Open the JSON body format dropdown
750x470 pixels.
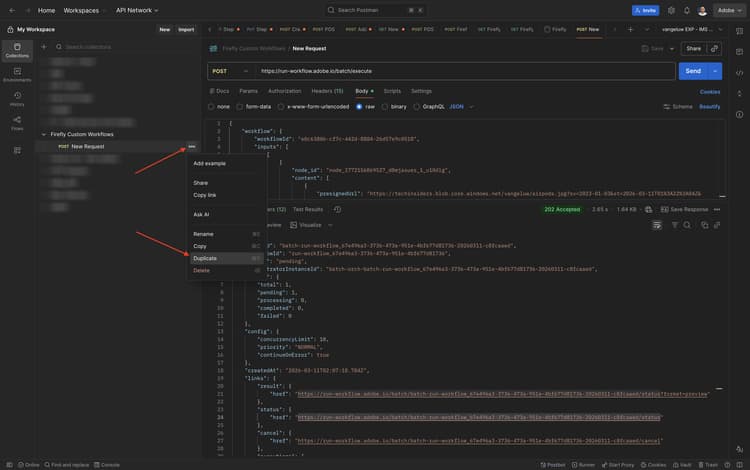460,106
